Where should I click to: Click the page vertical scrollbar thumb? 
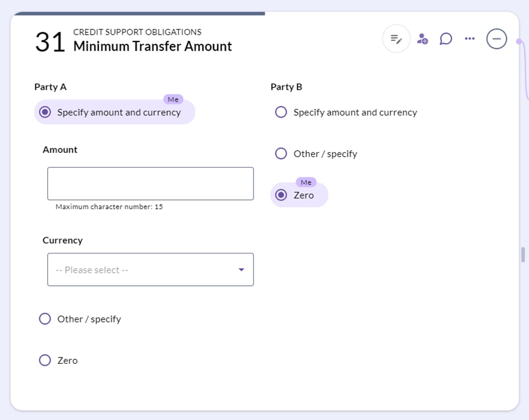click(x=523, y=255)
